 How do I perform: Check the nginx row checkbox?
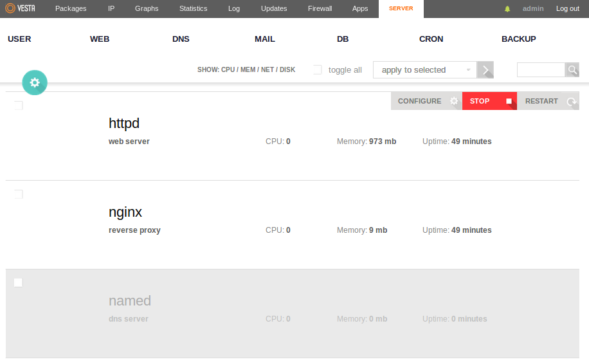(19, 194)
